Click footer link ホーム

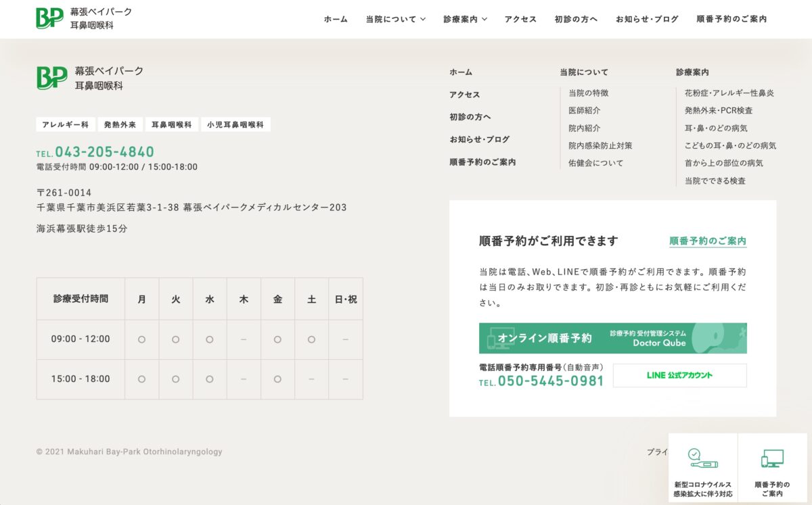pyautogui.click(x=461, y=72)
